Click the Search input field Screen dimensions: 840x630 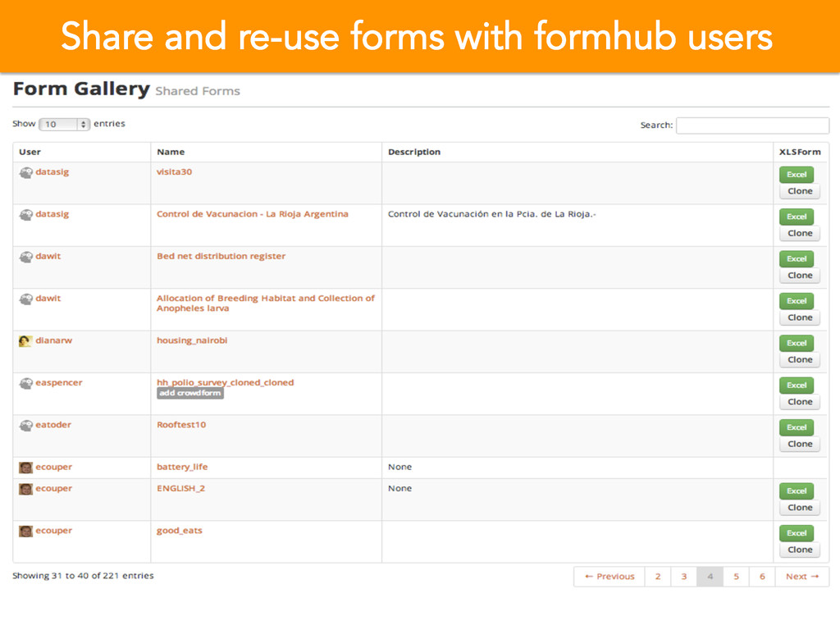(x=753, y=126)
